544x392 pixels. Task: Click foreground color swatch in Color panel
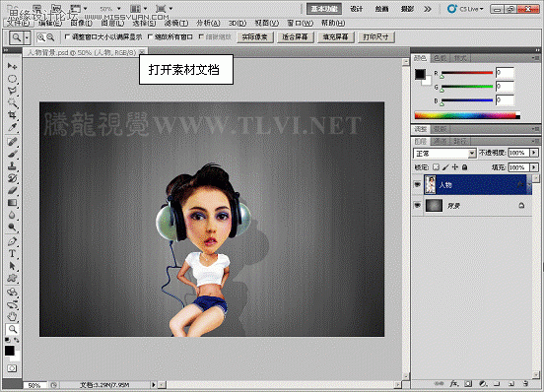420,74
